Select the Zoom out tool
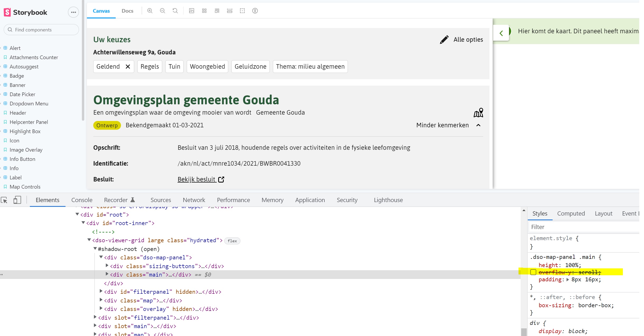Viewport: 644px width, 336px height. click(162, 11)
